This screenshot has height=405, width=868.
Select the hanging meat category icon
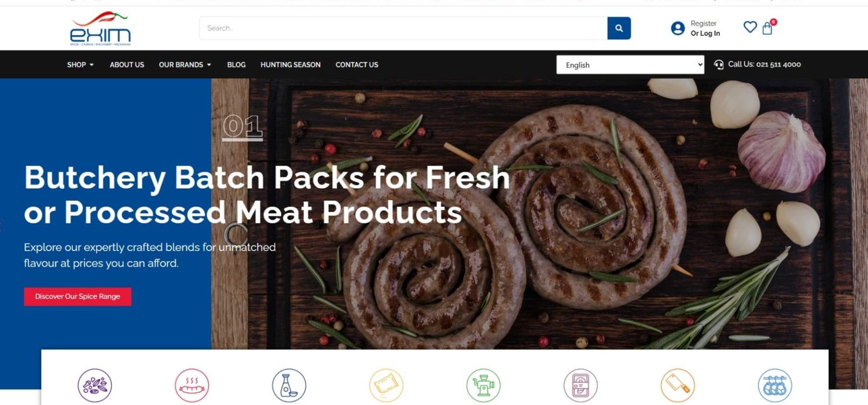click(x=775, y=385)
